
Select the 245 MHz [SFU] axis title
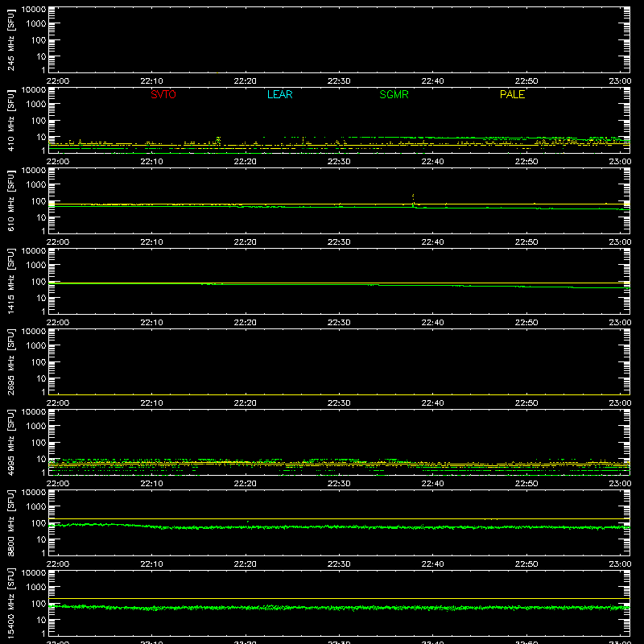11,39
